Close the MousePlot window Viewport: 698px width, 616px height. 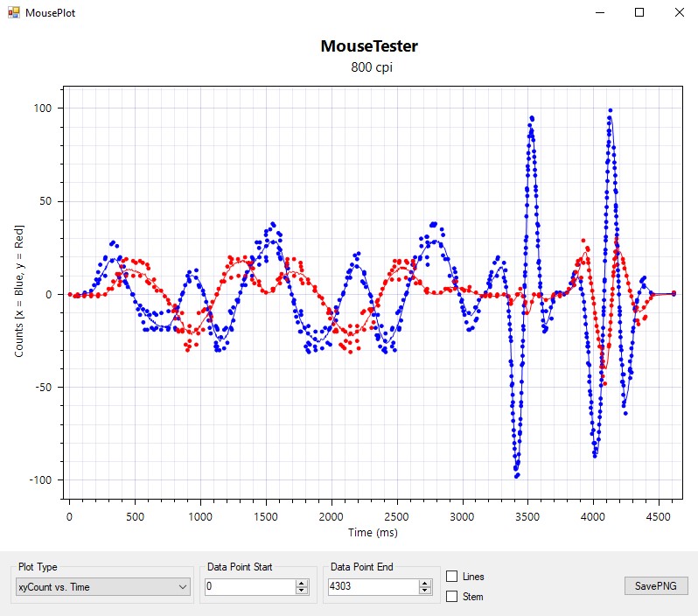(x=679, y=13)
